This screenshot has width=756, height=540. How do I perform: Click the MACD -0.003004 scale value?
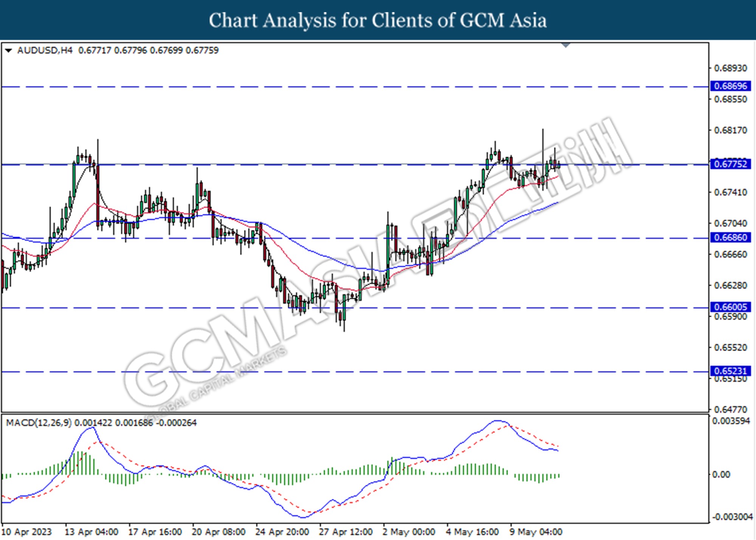(732, 517)
